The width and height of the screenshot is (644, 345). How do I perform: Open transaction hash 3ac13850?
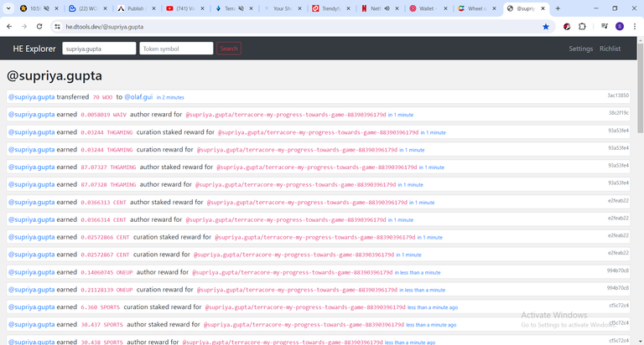tap(618, 95)
